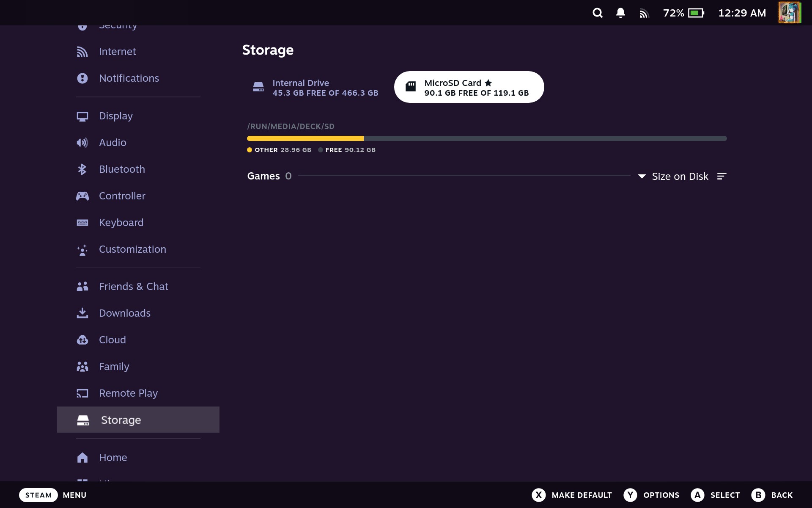The width and height of the screenshot is (812, 508).
Task: Select the MicroSD Card tab
Action: tap(469, 87)
